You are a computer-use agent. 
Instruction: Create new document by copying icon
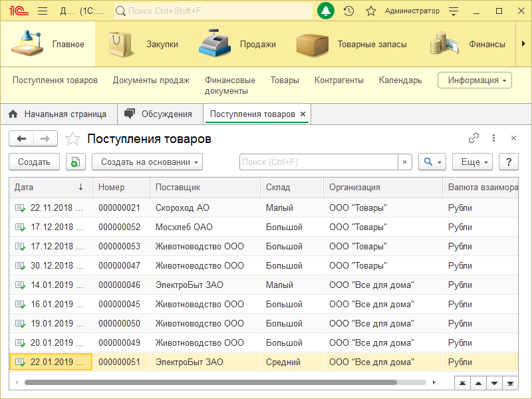[76, 162]
